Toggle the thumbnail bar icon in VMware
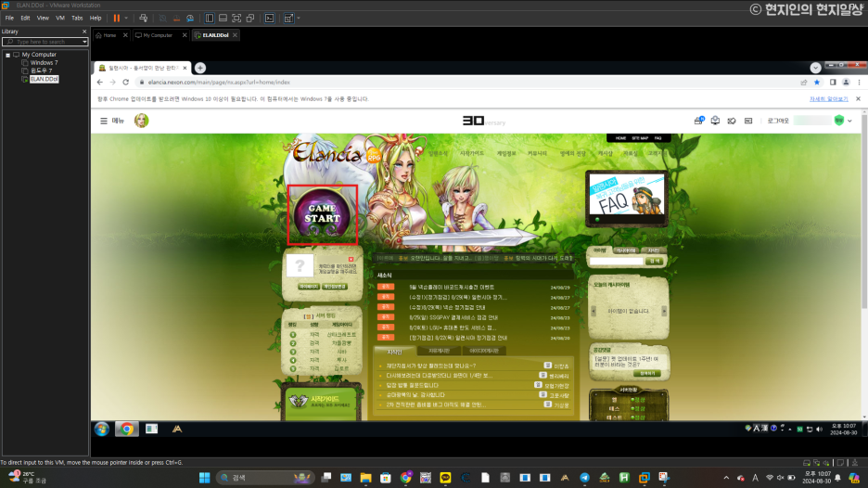Screen dimensions: 868x488 [x=223, y=19]
